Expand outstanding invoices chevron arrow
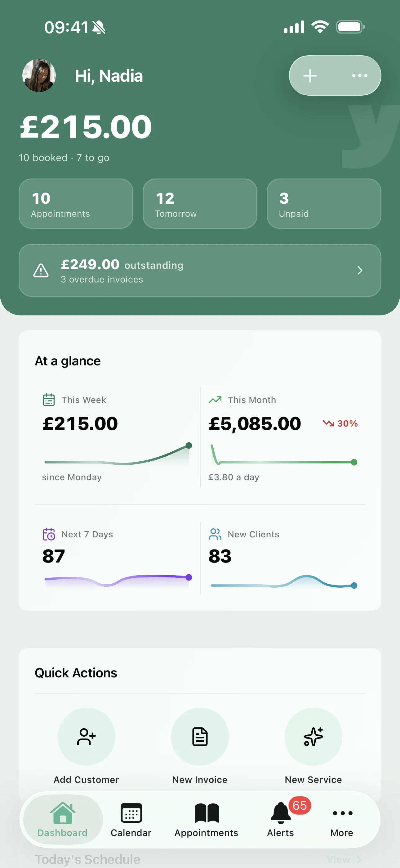 (360, 270)
